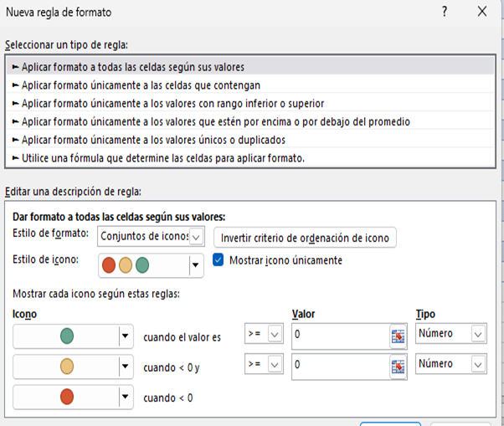Click the second Valor input field
504x426 pixels.
point(338,366)
